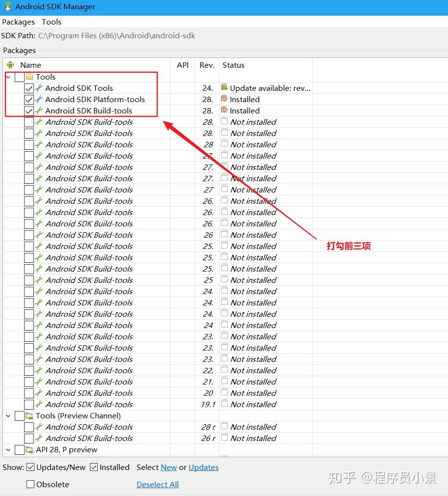The image size is (448, 496).
Task: Click wrench icon on Build-tools rev 22. row
Action: tap(39, 370)
